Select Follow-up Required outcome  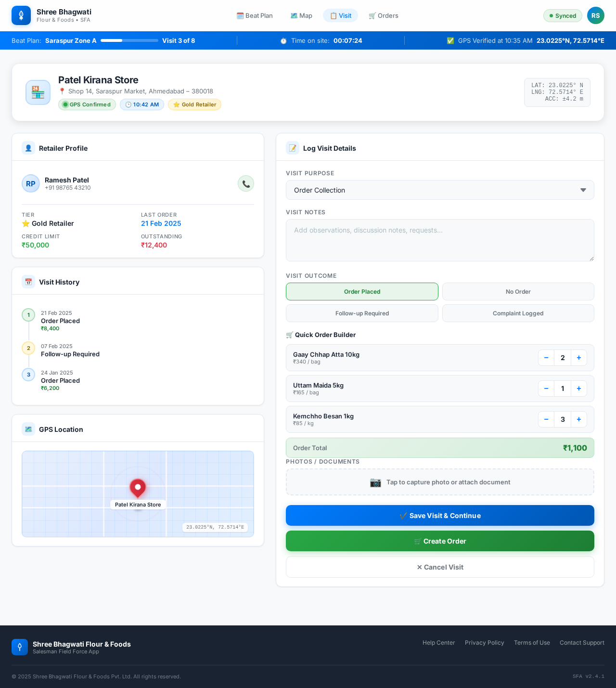(x=362, y=313)
